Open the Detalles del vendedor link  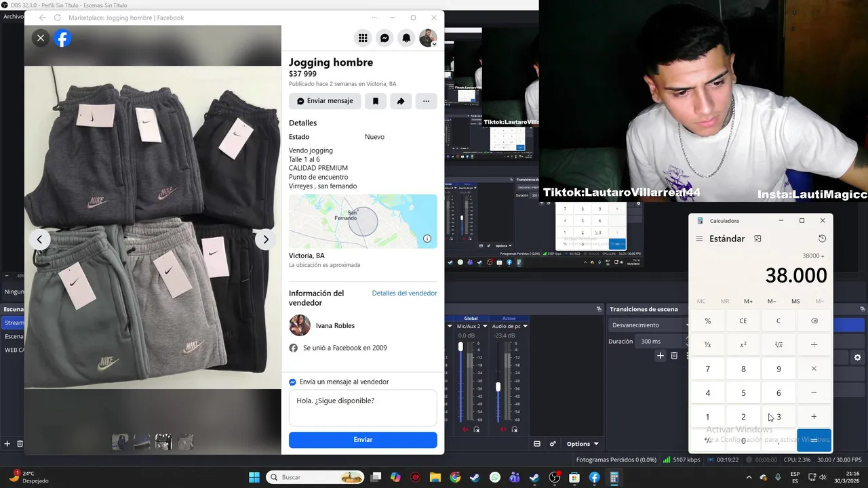click(x=404, y=293)
